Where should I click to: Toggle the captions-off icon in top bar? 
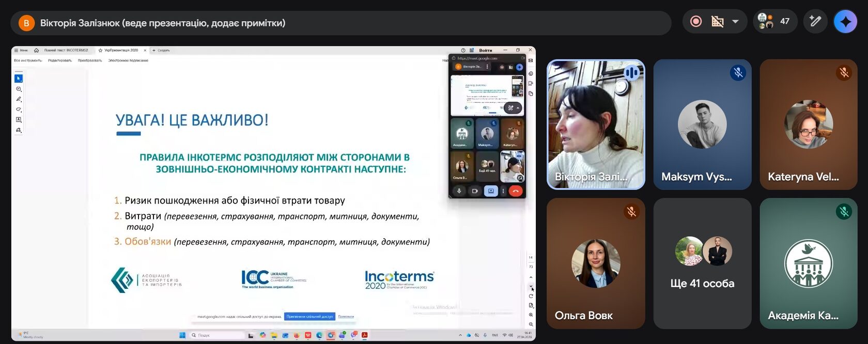tap(717, 22)
